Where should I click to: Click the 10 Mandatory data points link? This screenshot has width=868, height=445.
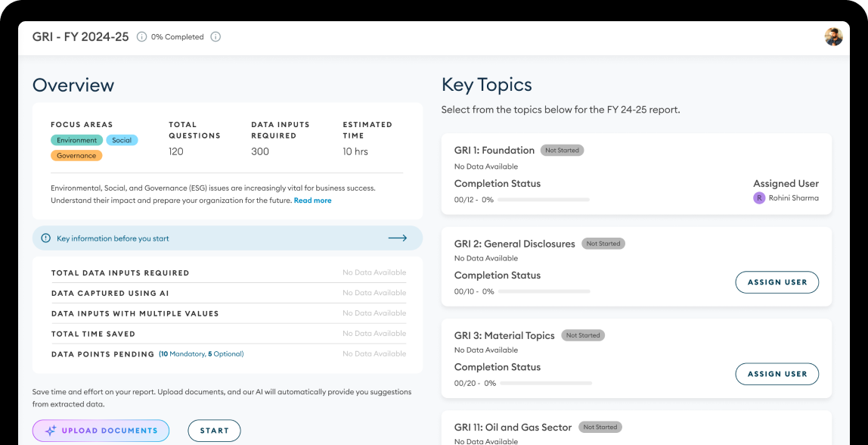pyautogui.click(x=182, y=354)
